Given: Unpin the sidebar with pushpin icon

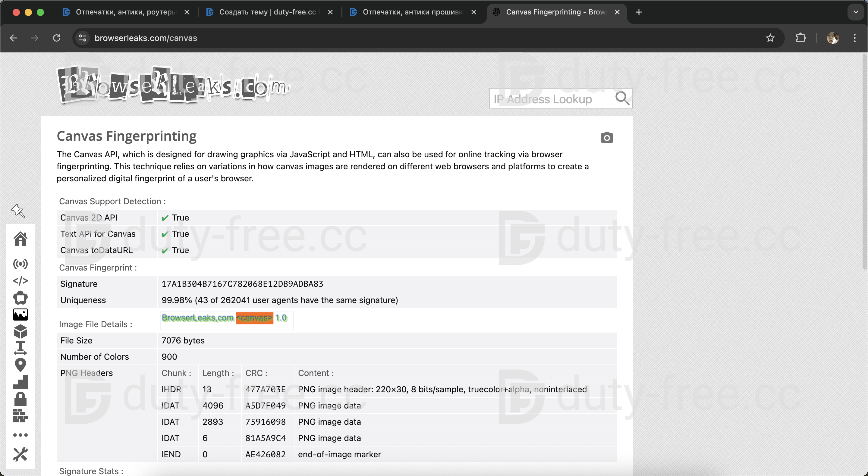Looking at the screenshot, I should 18,211.
